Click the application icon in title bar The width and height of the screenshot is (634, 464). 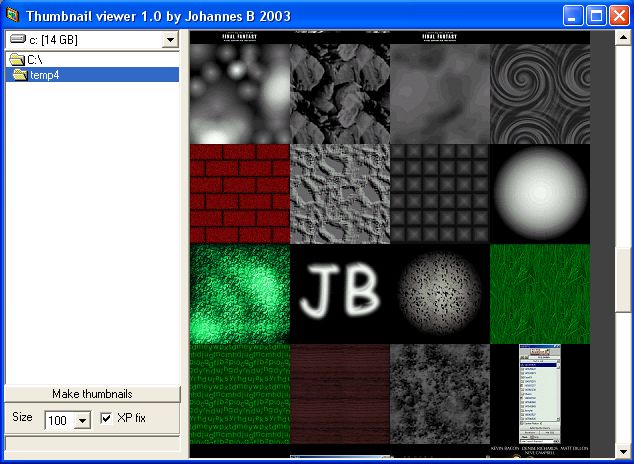click(12, 16)
